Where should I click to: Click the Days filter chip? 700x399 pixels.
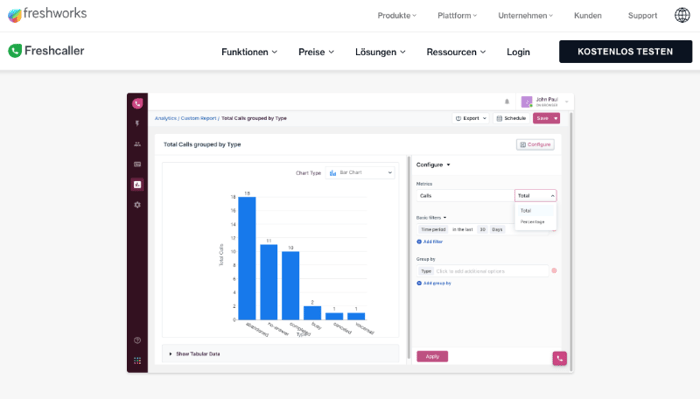tap(497, 229)
